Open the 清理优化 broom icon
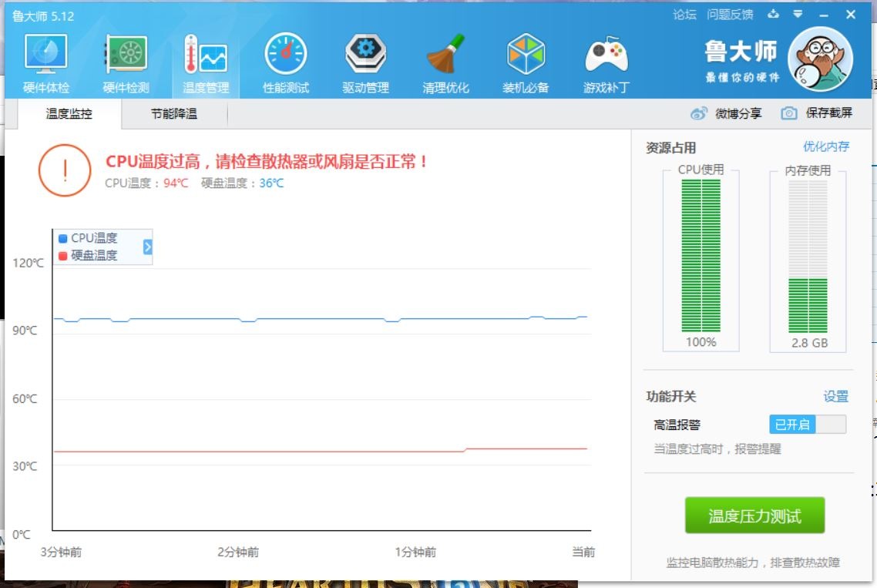 pyautogui.click(x=445, y=54)
